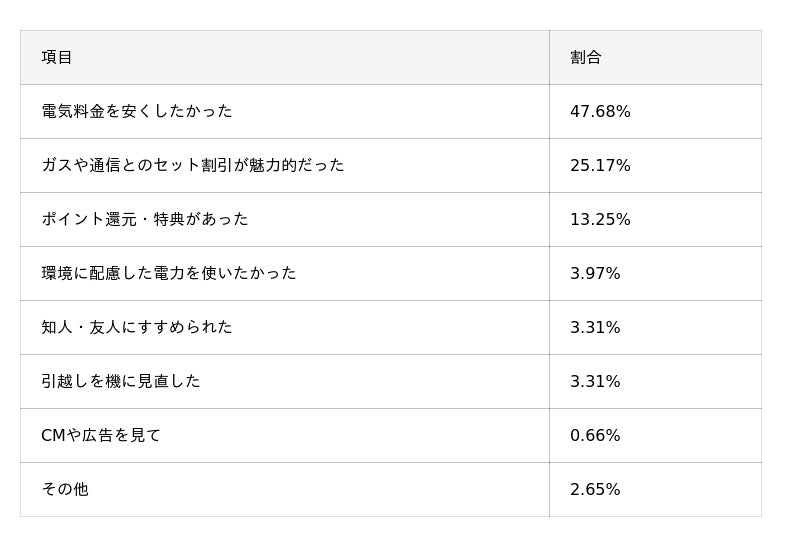The height and width of the screenshot is (547, 800).
Task: Click the 2.65% percentage cell
Action: pyautogui.click(x=595, y=489)
